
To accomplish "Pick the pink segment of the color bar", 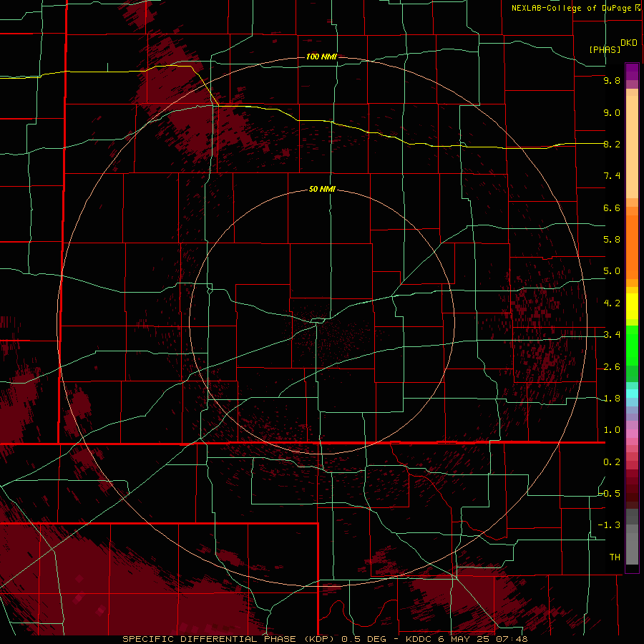I will pos(632,434).
